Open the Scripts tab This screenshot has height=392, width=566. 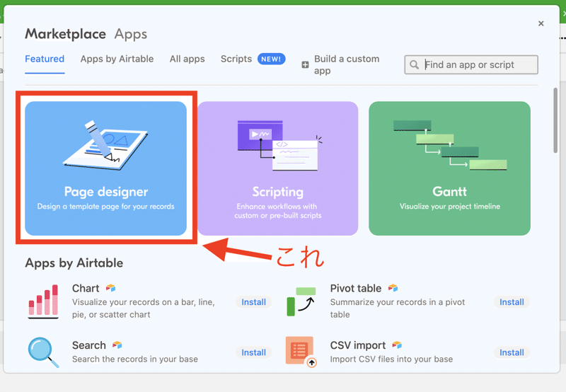236,59
